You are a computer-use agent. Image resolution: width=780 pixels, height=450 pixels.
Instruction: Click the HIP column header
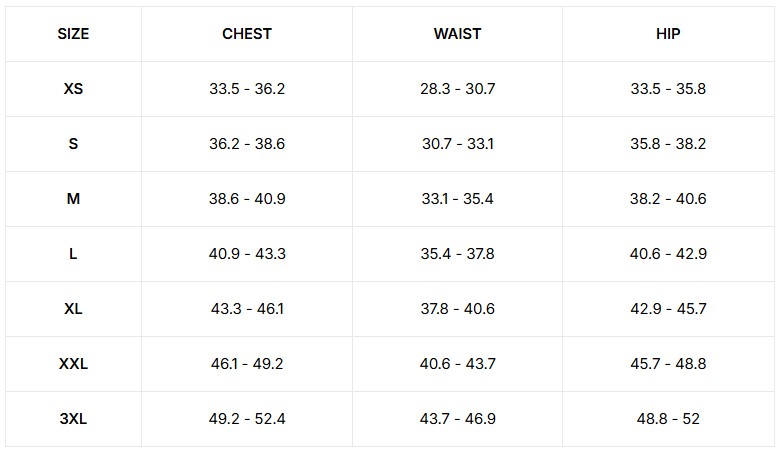coord(668,34)
